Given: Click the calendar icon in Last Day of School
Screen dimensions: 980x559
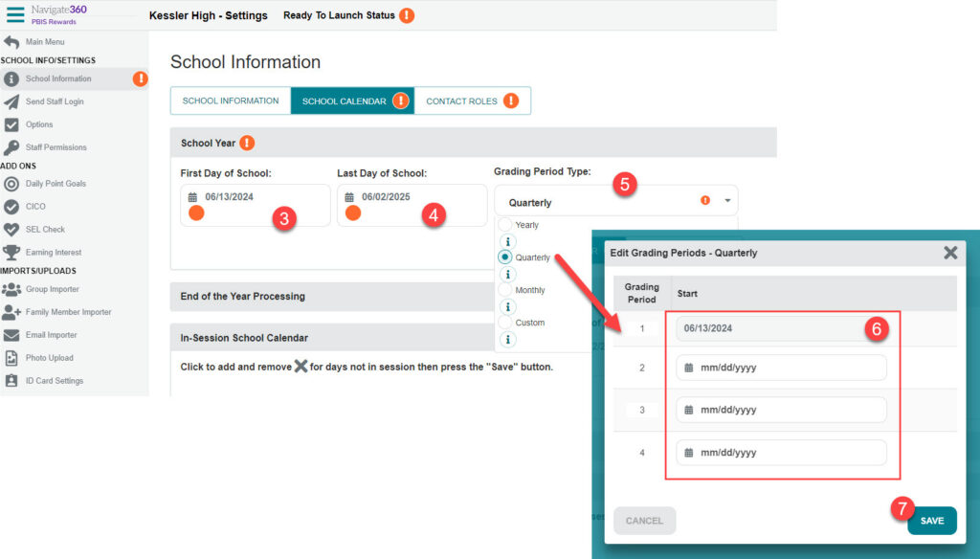Looking at the screenshot, I should pos(349,197).
